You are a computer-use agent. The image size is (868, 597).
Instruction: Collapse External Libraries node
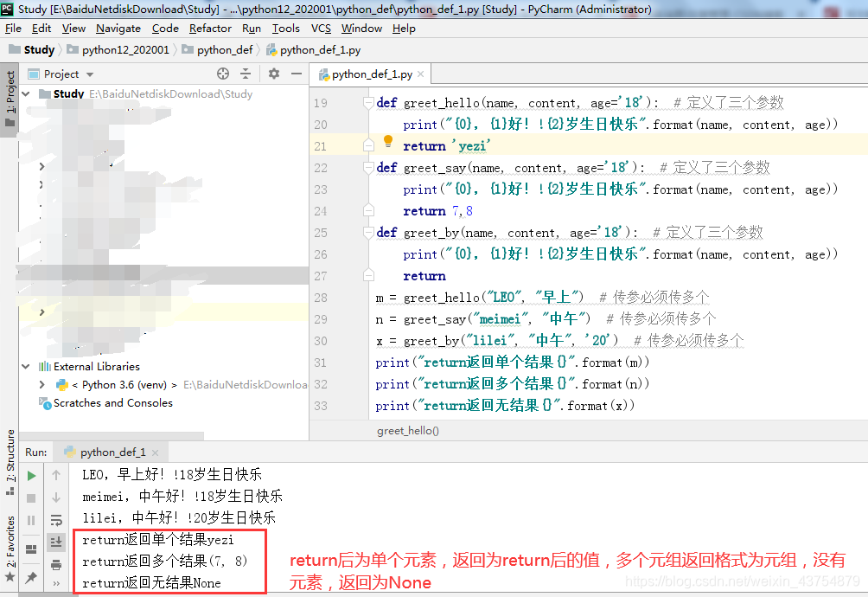(26, 367)
